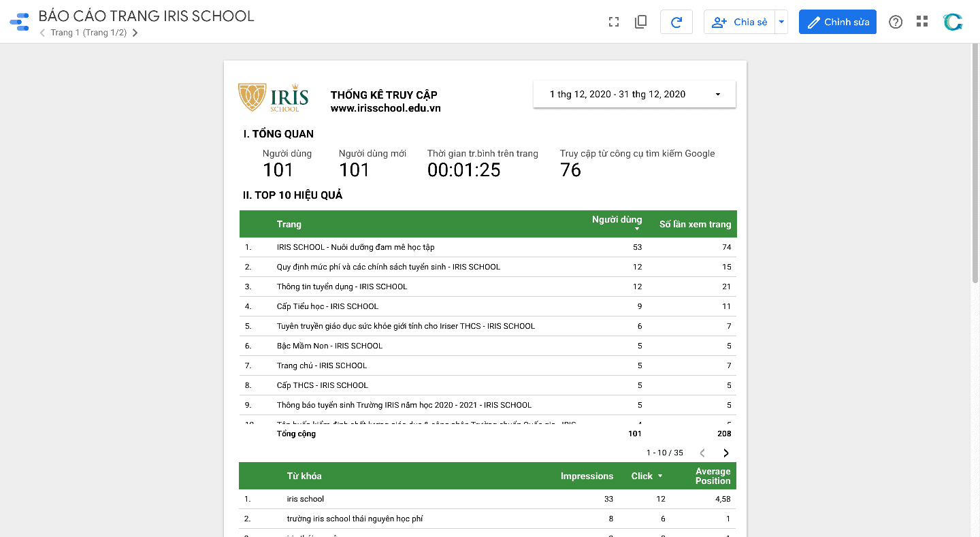
Task: Select row Trang chủ - IRIS SCHOOL
Action: [x=487, y=365]
